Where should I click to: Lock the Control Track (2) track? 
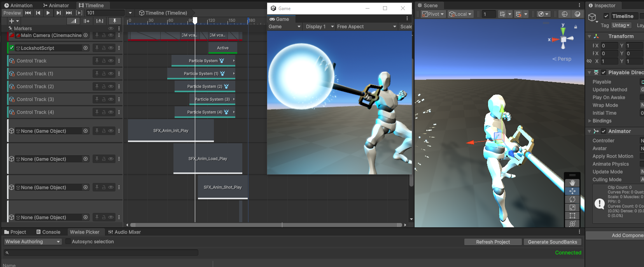(x=104, y=86)
